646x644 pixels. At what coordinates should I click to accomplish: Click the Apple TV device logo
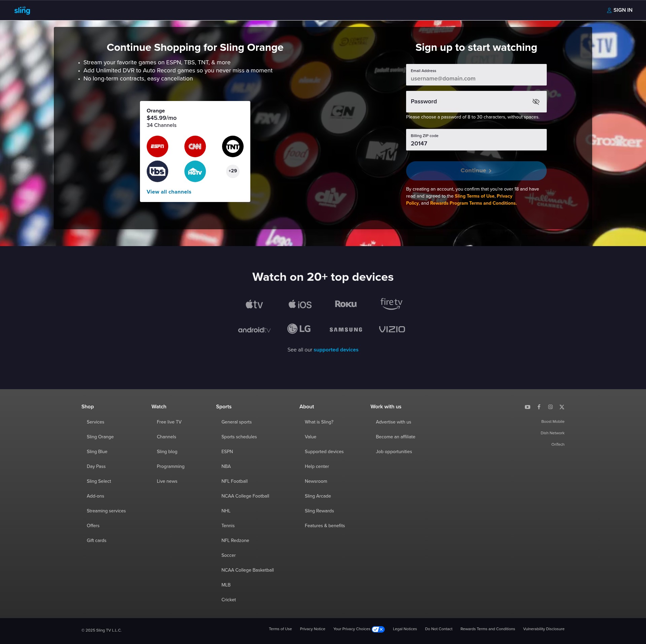[x=254, y=304]
